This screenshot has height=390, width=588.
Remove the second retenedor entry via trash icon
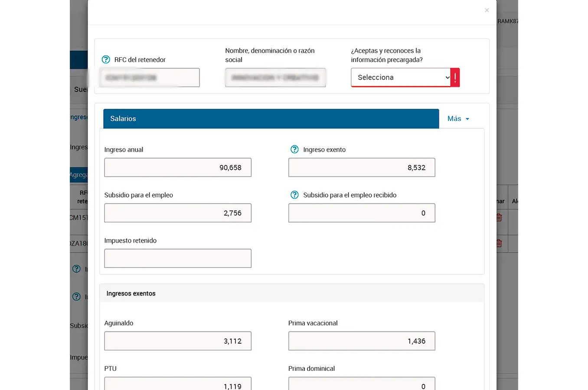pos(499,243)
